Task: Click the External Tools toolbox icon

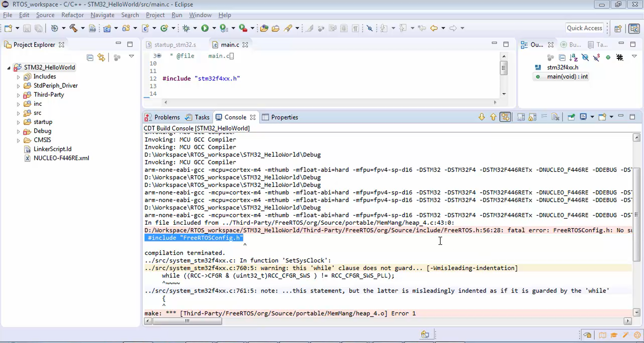Action: click(243, 28)
